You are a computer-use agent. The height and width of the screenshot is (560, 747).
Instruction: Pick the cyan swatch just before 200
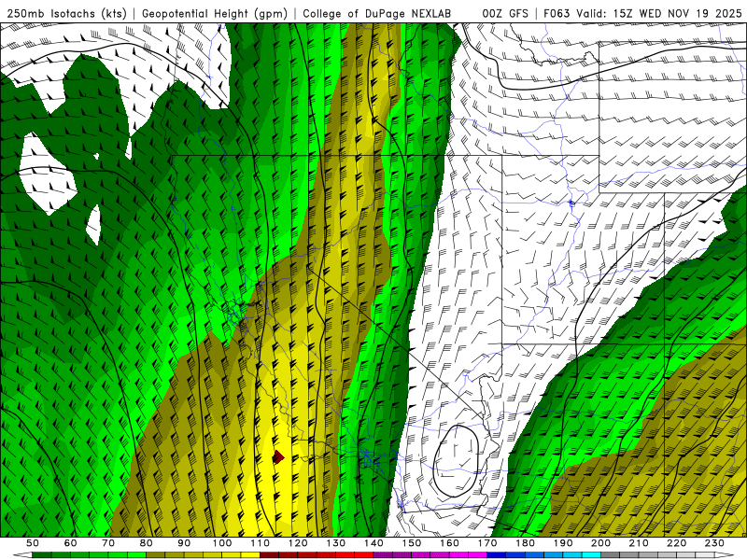click(x=591, y=555)
